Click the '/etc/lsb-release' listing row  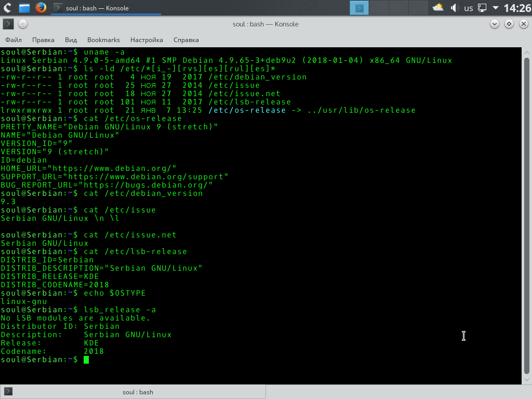coord(146,102)
